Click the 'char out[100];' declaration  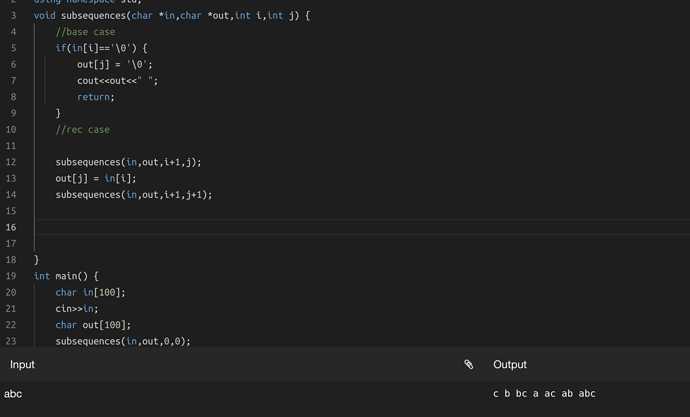[93, 325]
